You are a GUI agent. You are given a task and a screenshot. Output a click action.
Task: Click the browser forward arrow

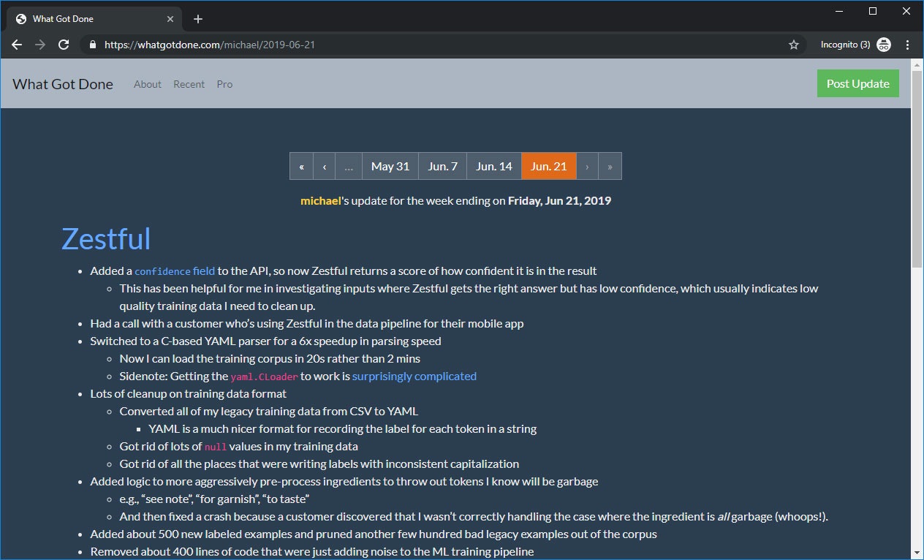[x=40, y=45]
